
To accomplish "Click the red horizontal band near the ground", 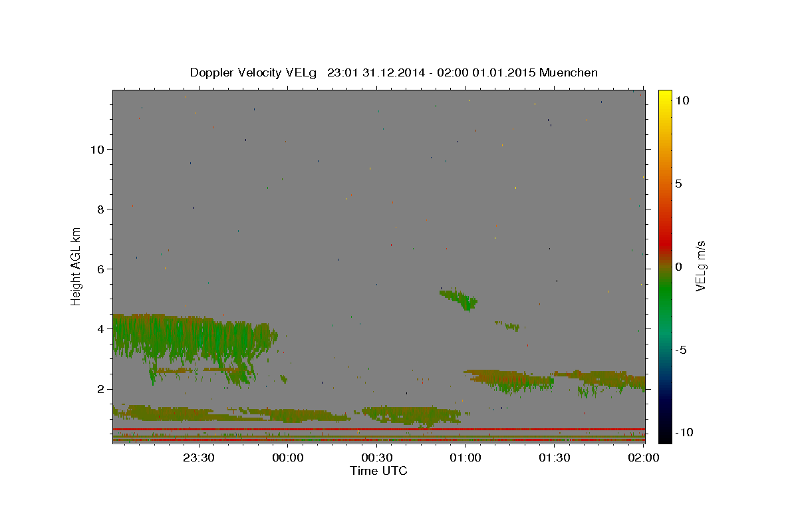I will point(378,430).
